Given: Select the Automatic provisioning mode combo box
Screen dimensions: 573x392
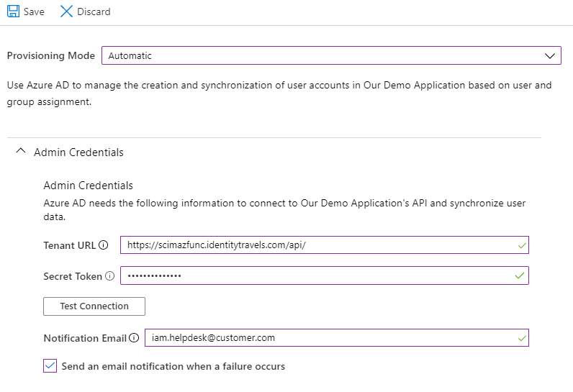Looking at the screenshot, I should click(x=317, y=55).
